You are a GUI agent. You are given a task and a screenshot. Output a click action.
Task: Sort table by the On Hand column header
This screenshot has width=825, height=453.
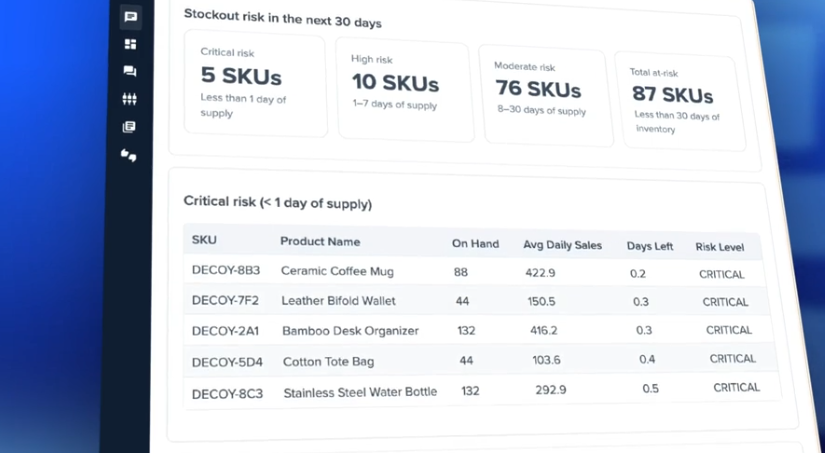pyautogui.click(x=475, y=244)
